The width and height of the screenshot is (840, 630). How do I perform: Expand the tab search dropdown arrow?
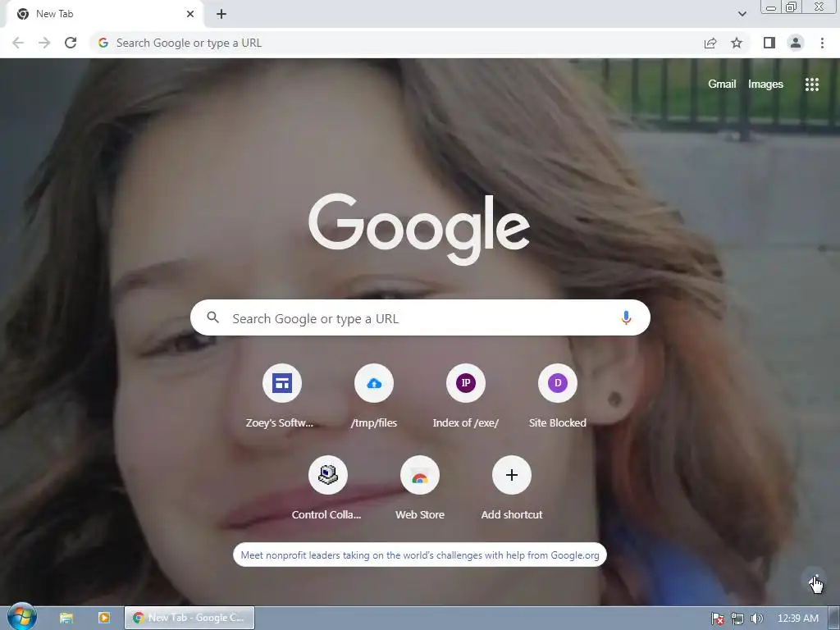point(742,14)
